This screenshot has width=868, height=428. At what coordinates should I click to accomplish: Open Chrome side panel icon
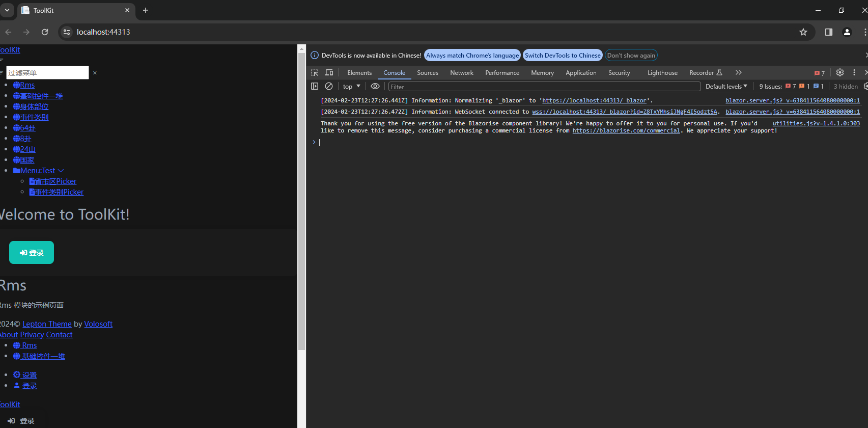click(829, 32)
